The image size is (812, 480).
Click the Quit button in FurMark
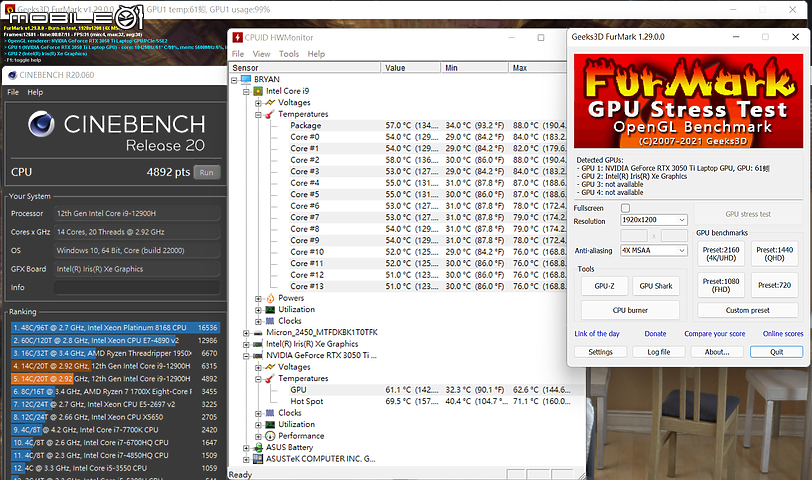coord(776,352)
